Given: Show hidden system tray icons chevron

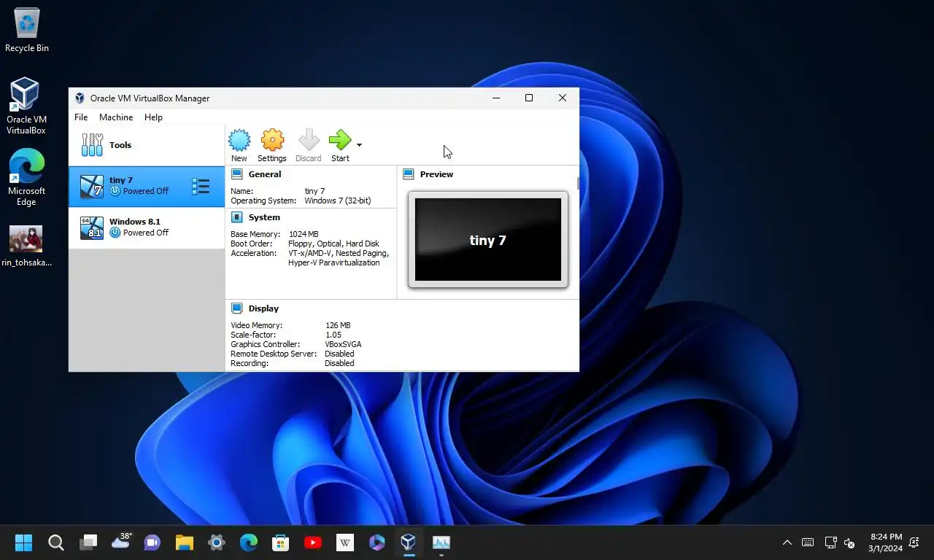Looking at the screenshot, I should [x=787, y=542].
